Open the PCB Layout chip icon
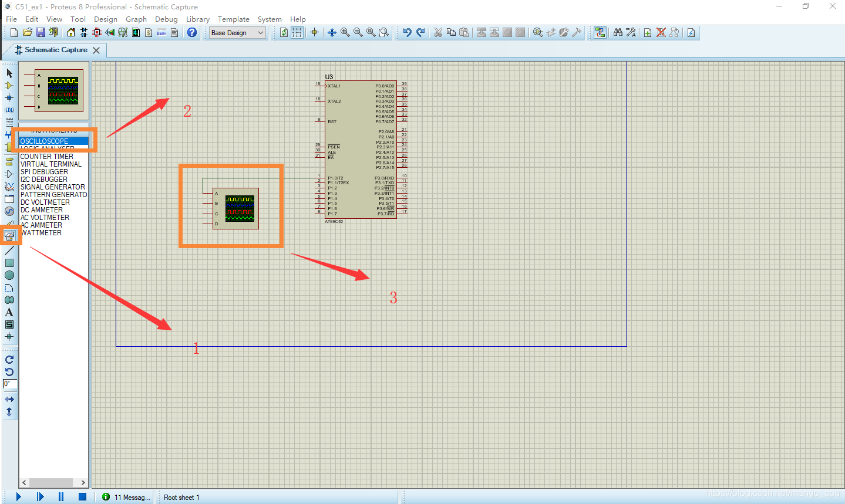The height and width of the screenshot is (504, 845). pos(97,32)
